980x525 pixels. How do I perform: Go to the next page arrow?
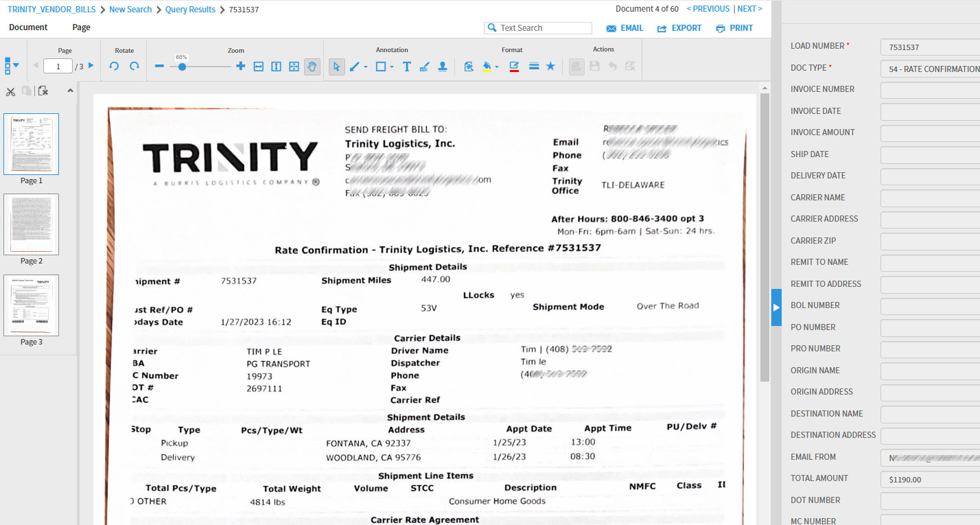[91, 66]
